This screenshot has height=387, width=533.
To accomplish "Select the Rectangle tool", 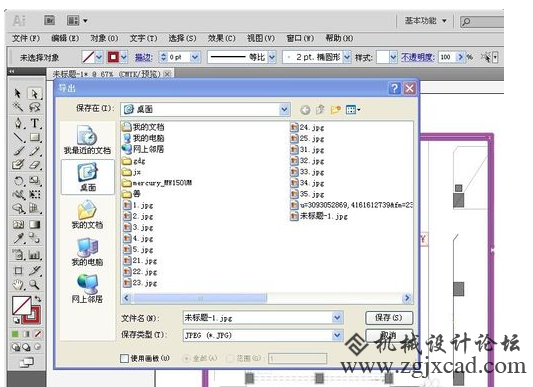I will tap(35, 137).
